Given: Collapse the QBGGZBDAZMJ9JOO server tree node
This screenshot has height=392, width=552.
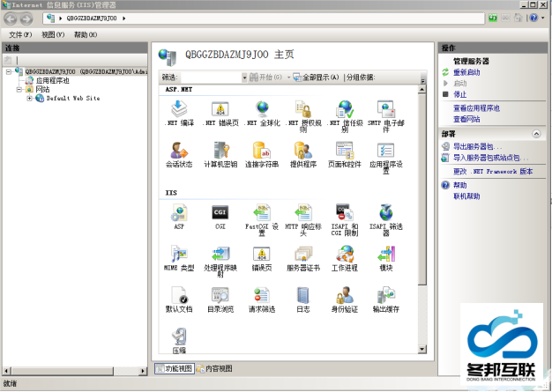Looking at the screenshot, I should click(9, 71).
